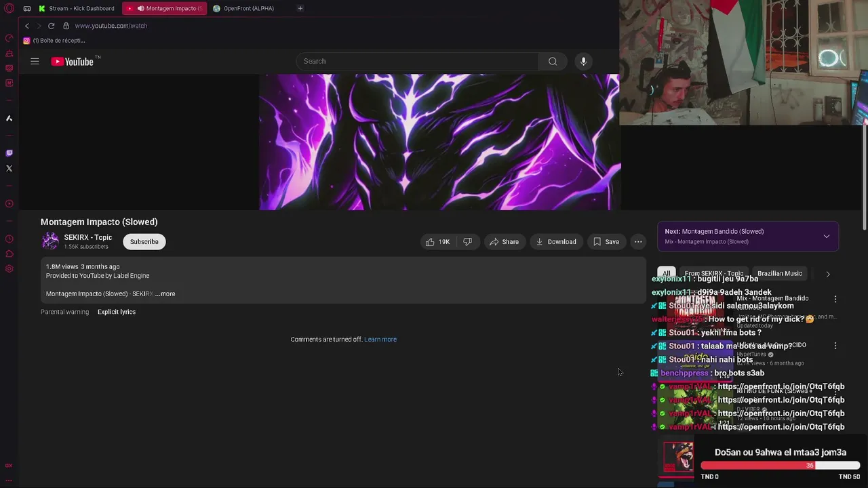This screenshot has width=868, height=488.
Task: Select the All filter chip
Action: pyautogui.click(x=667, y=274)
